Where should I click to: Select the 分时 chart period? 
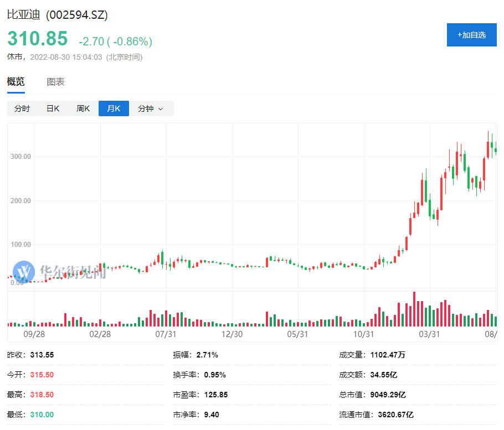(x=22, y=108)
